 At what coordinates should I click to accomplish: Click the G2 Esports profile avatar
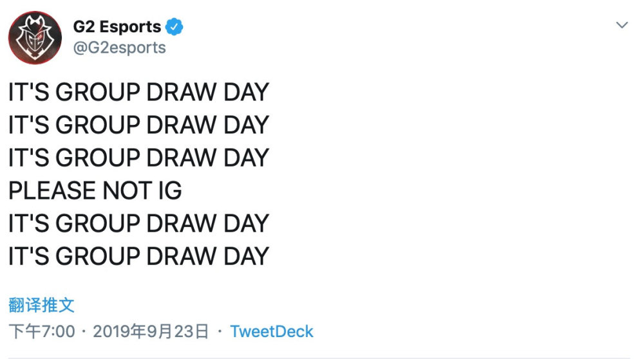tap(35, 37)
